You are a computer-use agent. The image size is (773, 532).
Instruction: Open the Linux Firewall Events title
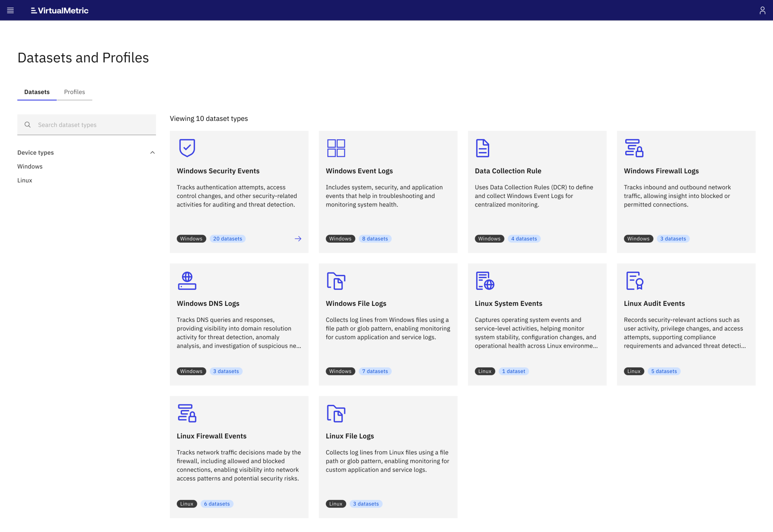[x=211, y=436]
